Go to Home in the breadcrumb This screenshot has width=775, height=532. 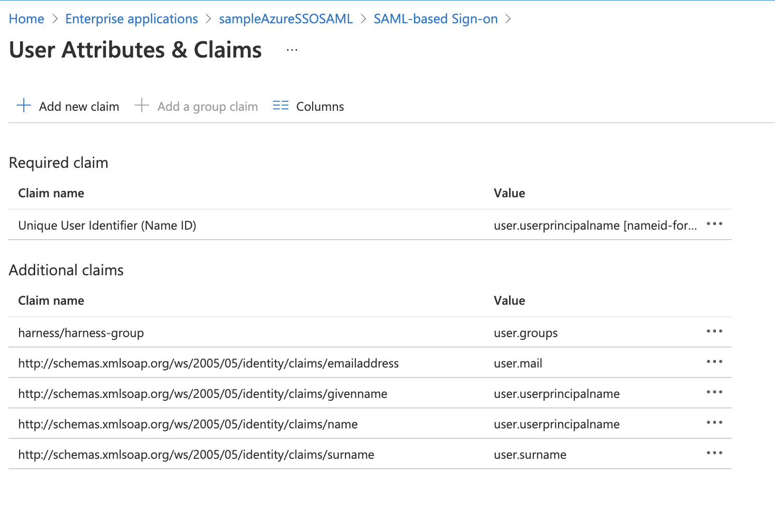[x=27, y=19]
